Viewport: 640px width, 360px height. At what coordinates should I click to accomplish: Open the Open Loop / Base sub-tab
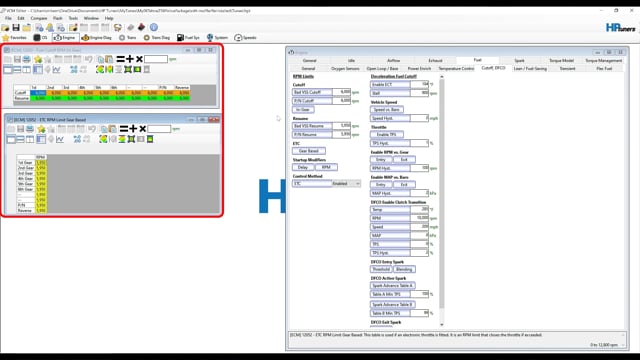(x=382, y=69)
